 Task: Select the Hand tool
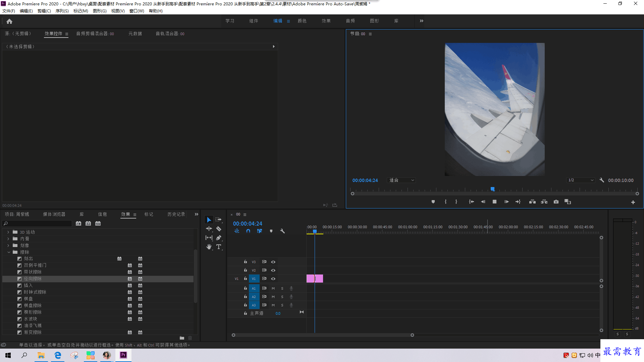point(209,247)
